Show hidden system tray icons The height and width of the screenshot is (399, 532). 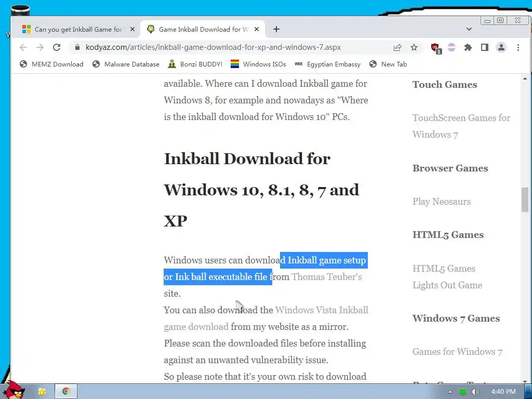450,392
